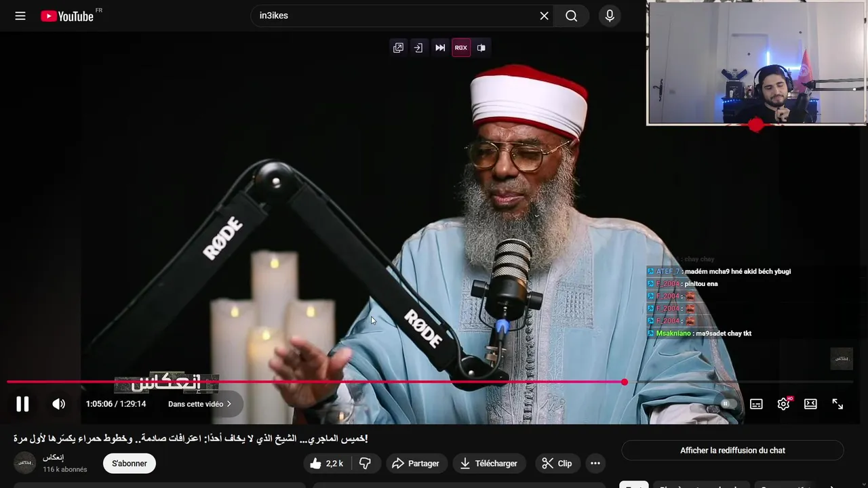This screenshot has height=488, width=868.
Task: Enter fullscreen mode
Action: coord(837,404)
